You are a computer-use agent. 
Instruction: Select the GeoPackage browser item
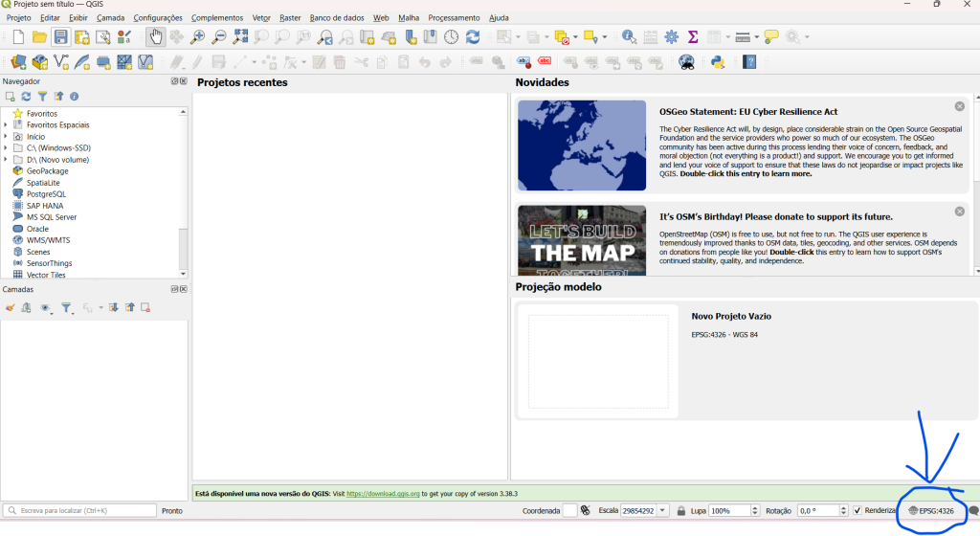48,171
